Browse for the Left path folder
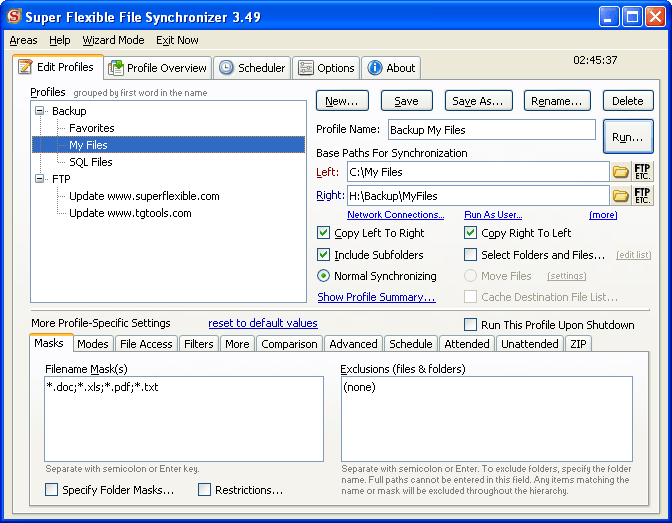Screen dimensions: 672x523 (x=621, y=172)
